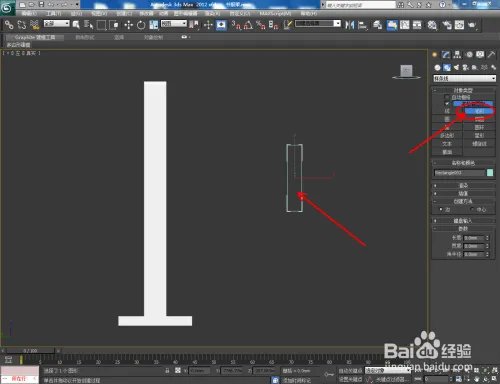Open the Curve Editor
Screen dimensions: 500x384
coord(404,25)
